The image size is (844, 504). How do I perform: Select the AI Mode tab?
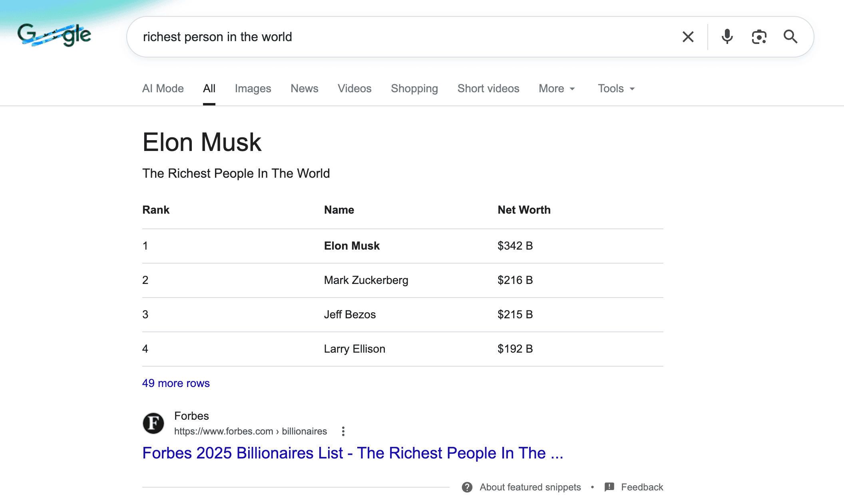[163, 88]
